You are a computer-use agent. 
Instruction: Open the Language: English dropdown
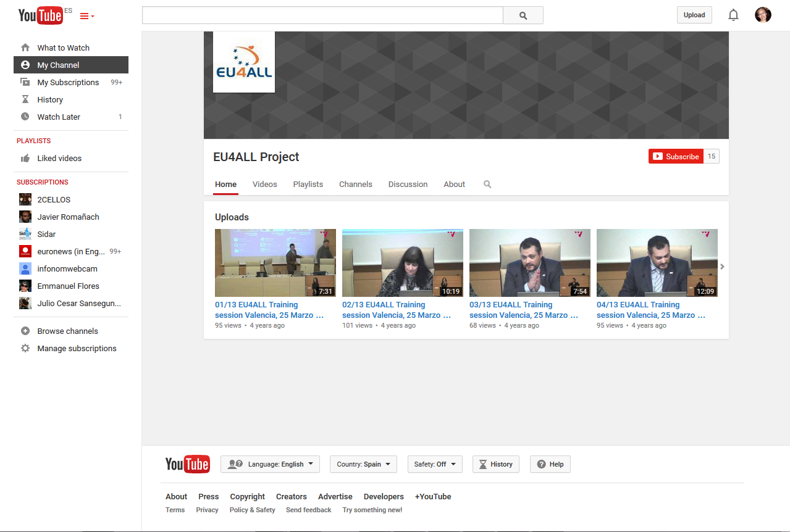click(x=270, y=464)
